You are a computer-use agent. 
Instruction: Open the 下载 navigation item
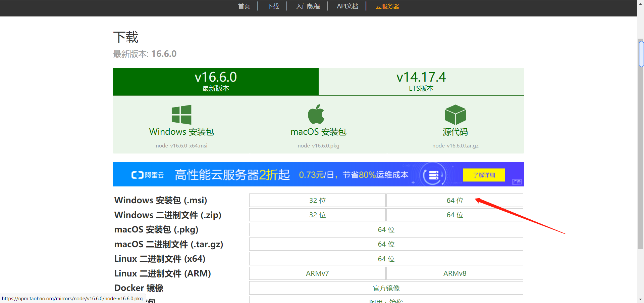[x=273, y=6]
